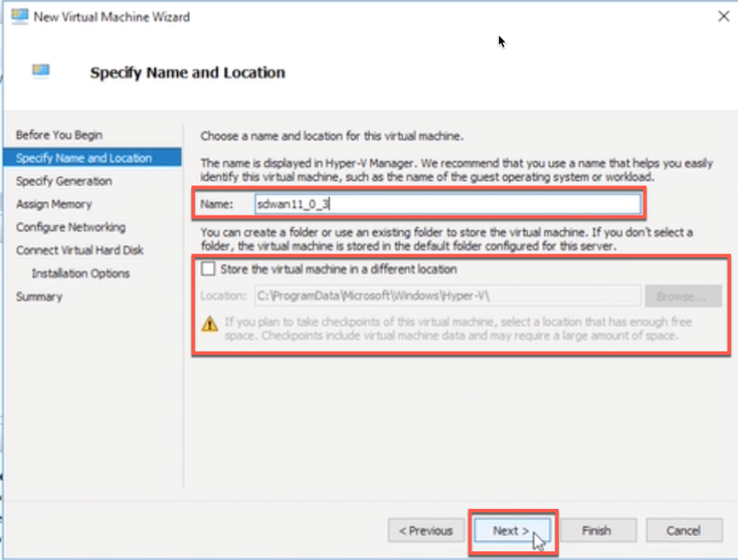This screenshot has height=560, width=738.
Task: Jump to the Assign Memory step
Action: click(54, 204)
